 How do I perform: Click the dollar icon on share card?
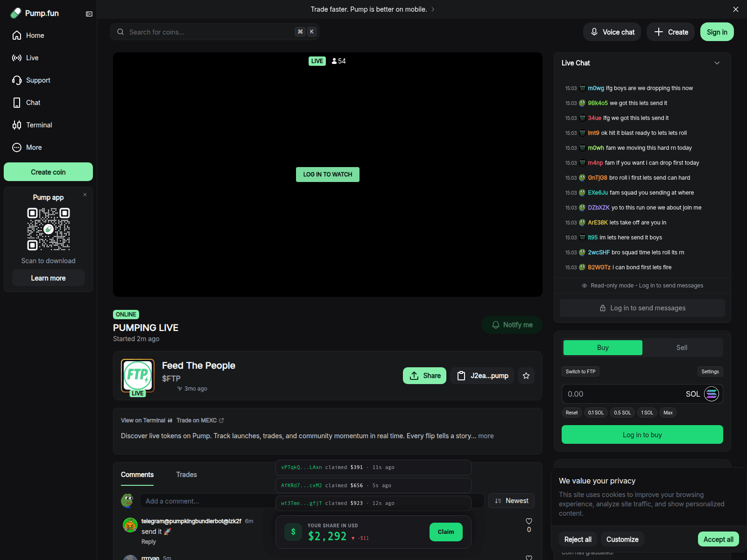tap(293, 532)
